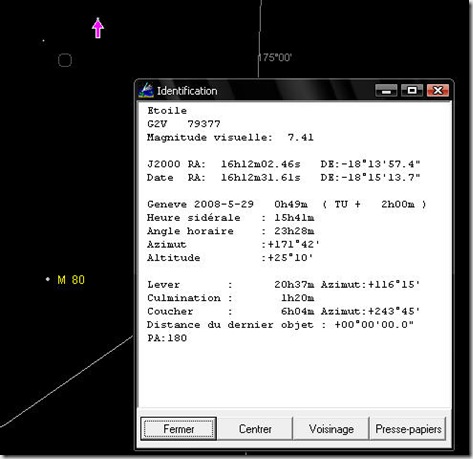
Task: Click the J2000 RA coordinates line
Action: click(284, 164)
